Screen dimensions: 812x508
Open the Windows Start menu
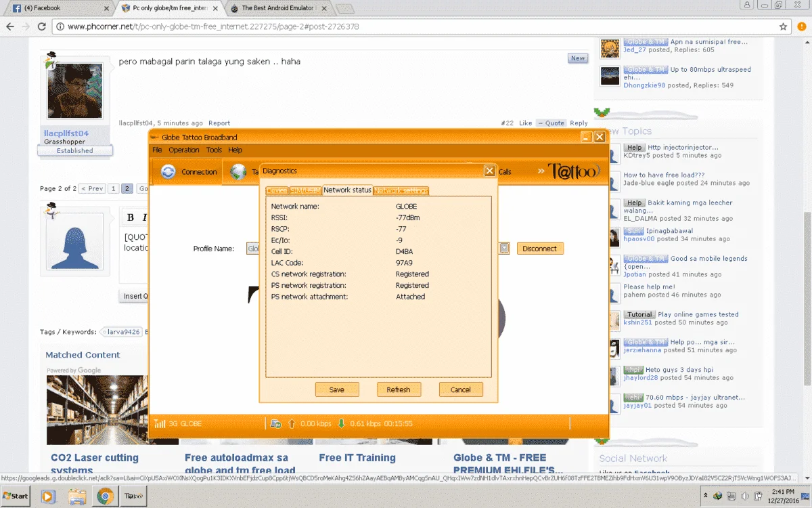(x=16, y=496)
